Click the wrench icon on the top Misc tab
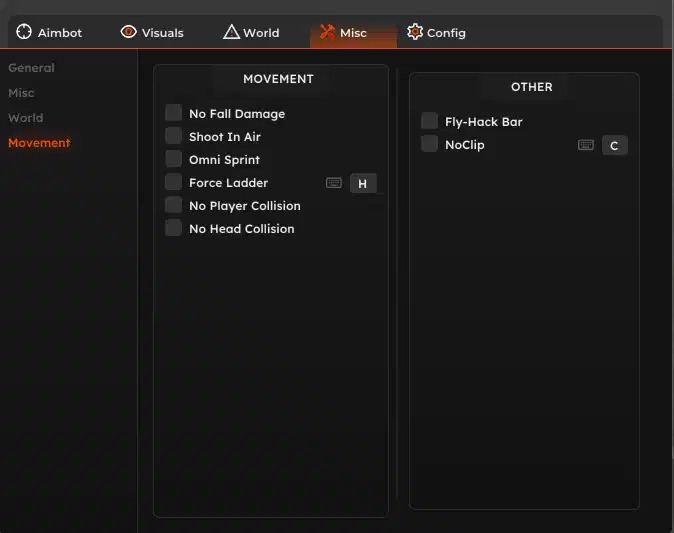674x533 pixels. pyautogui.click(x=327, y=32)
